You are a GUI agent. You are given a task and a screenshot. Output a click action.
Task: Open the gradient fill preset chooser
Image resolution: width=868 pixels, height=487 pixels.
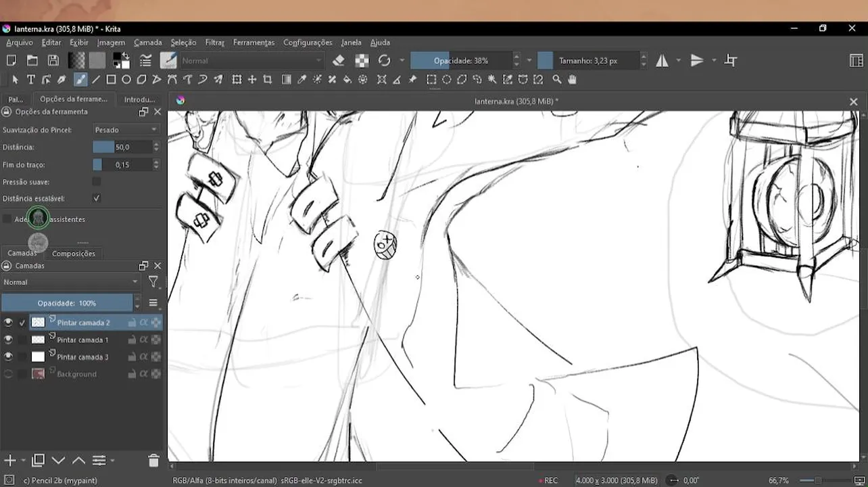coord(76,60)
